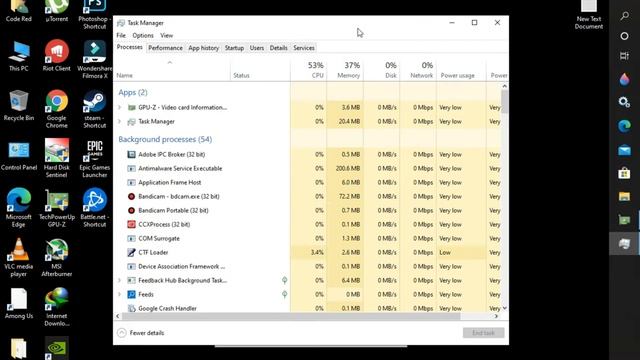The height and width of the screenshot is (360, 640).
Task: Click the vertical scrollbar down arrow
Action: click(x=505, y=308)
